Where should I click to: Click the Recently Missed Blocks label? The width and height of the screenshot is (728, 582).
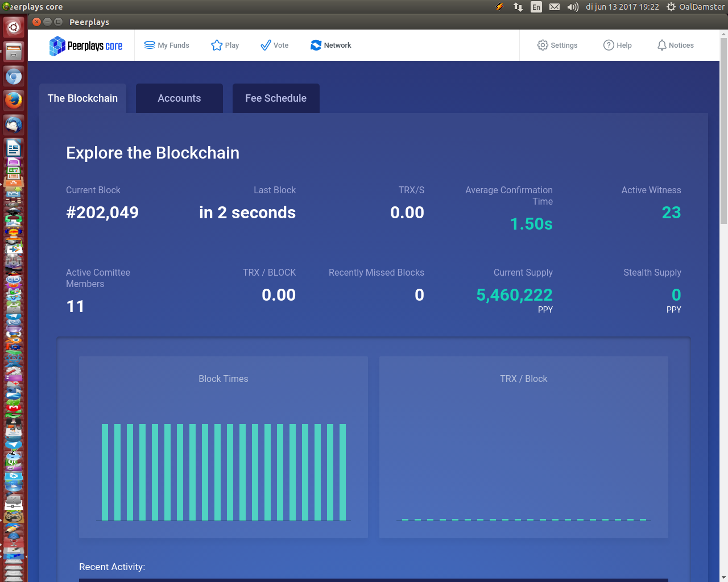coord(377,272)
